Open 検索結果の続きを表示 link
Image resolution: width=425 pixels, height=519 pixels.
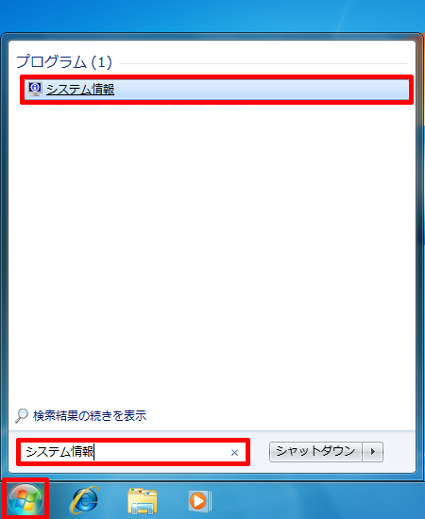[x=90, y=416]
